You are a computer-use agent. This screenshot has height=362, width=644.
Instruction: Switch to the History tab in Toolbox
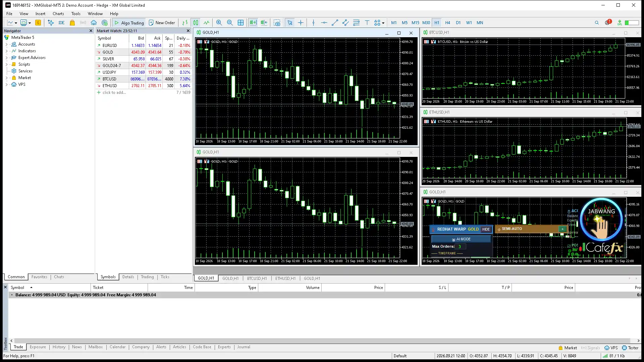(59, 347)
